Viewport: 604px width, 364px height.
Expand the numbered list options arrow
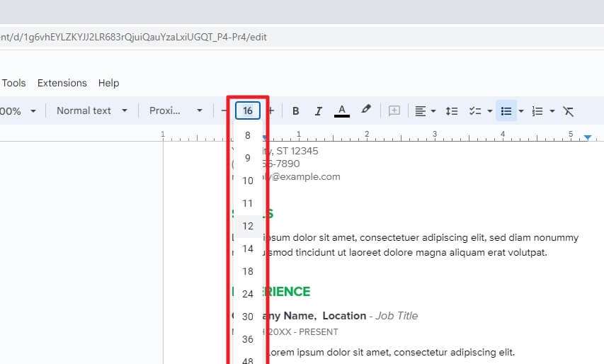(x=552, y=111)
